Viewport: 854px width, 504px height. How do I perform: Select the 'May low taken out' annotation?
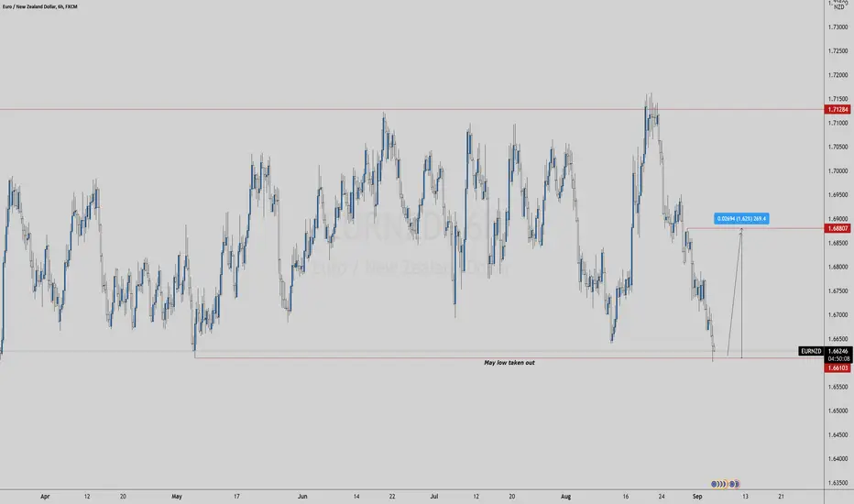coord(509,362)
